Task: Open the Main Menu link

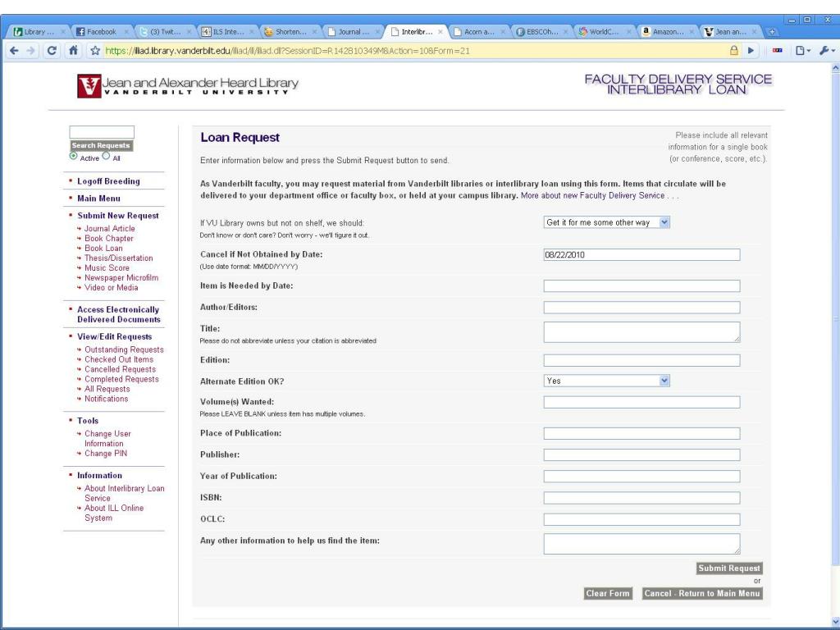Action: (98, 199)
